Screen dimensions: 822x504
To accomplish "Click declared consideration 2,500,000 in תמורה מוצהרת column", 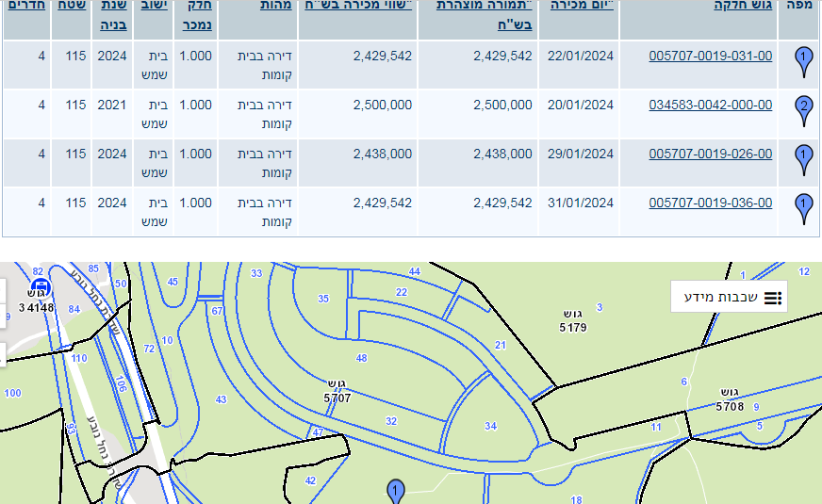I will coord(502,105).
